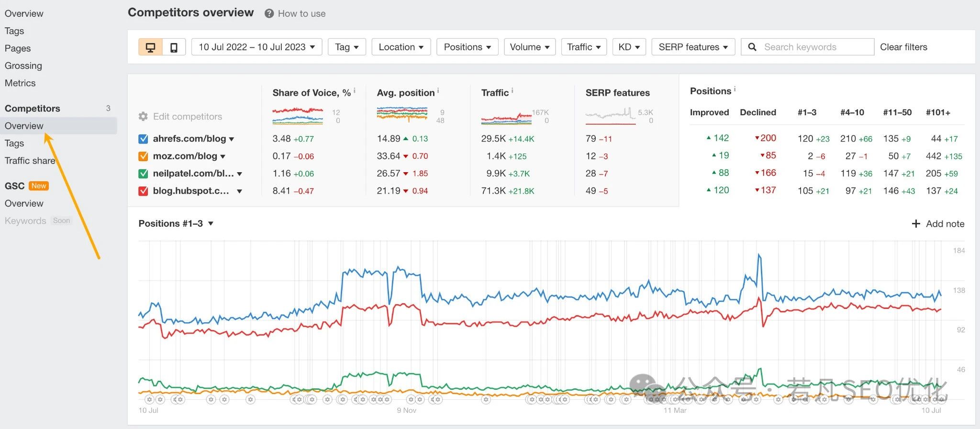This screenshot has width=980, height=429.
Task: Click Clear filters
Action: click(903, 47)
